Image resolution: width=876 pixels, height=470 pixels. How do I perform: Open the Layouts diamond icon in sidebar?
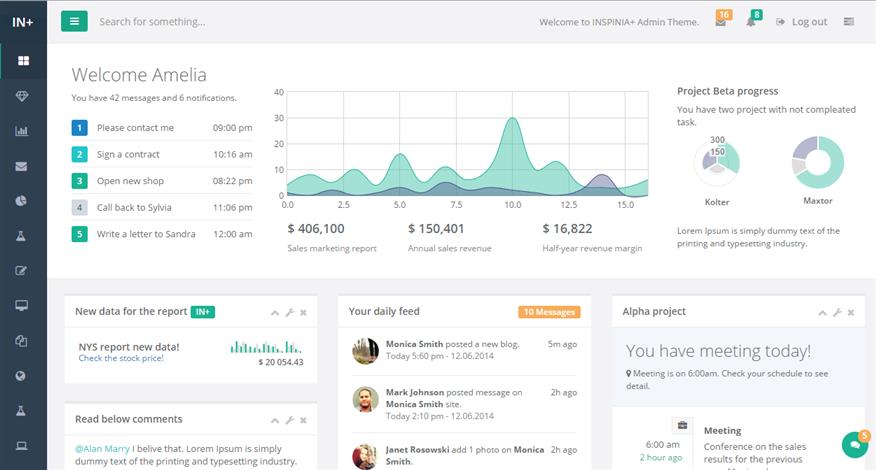[22, 96]
